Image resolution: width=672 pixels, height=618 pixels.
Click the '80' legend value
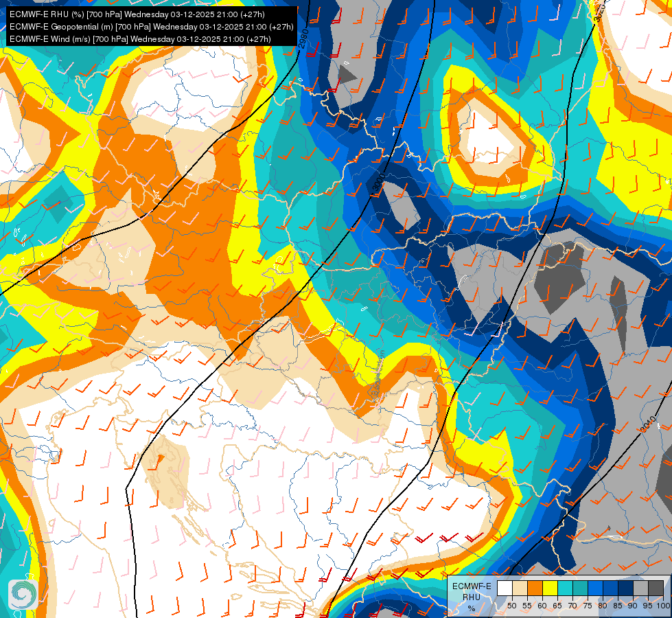click(x=603, y=606)
